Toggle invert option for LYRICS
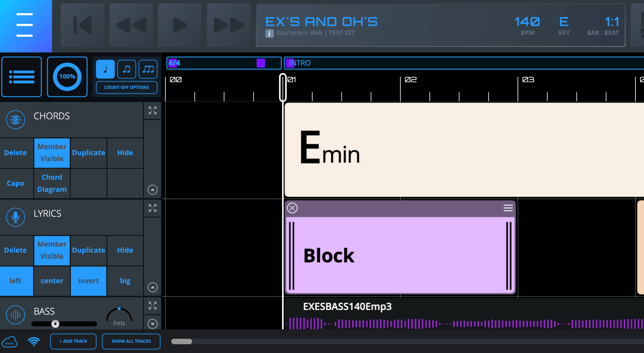The width and height of the screenshot is (644, 353). point(89,281)
